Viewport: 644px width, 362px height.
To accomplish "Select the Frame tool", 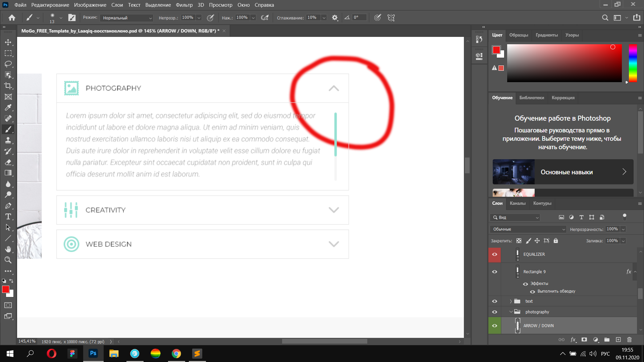I will pyautogui.click(x=8, y=97).
